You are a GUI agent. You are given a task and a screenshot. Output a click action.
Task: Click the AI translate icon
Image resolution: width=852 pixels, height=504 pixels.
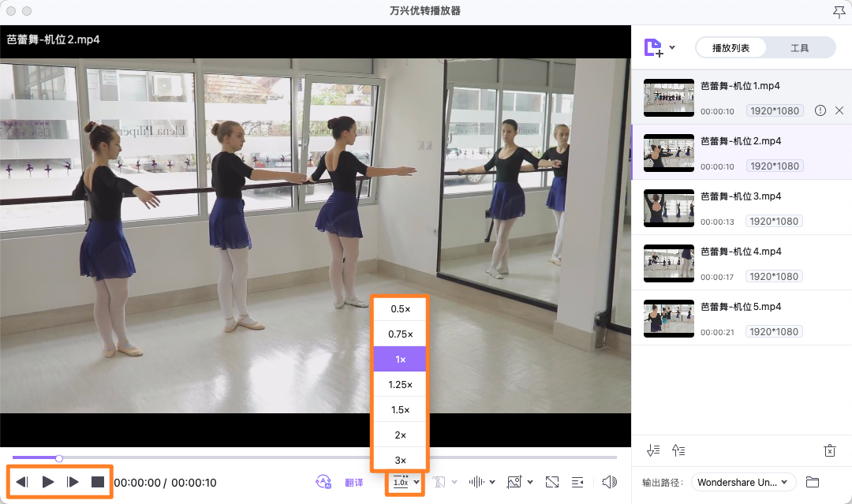[x=323, y=482]
